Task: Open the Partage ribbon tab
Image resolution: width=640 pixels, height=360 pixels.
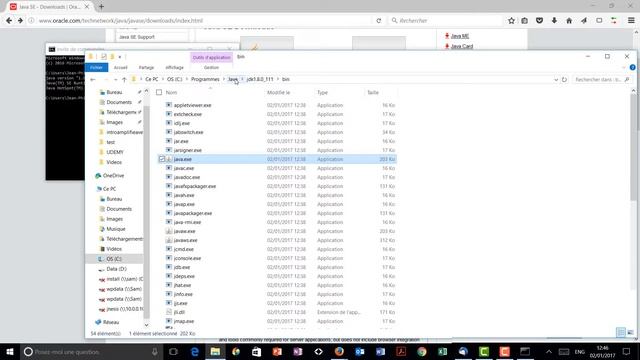Action: point(146,67)
